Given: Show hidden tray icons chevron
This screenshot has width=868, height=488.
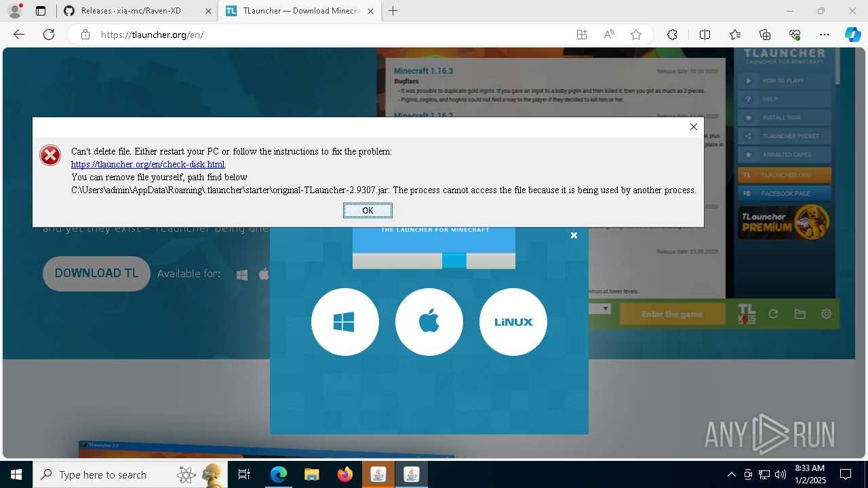Looking at the screenshot, I should [x=731, y=474].
